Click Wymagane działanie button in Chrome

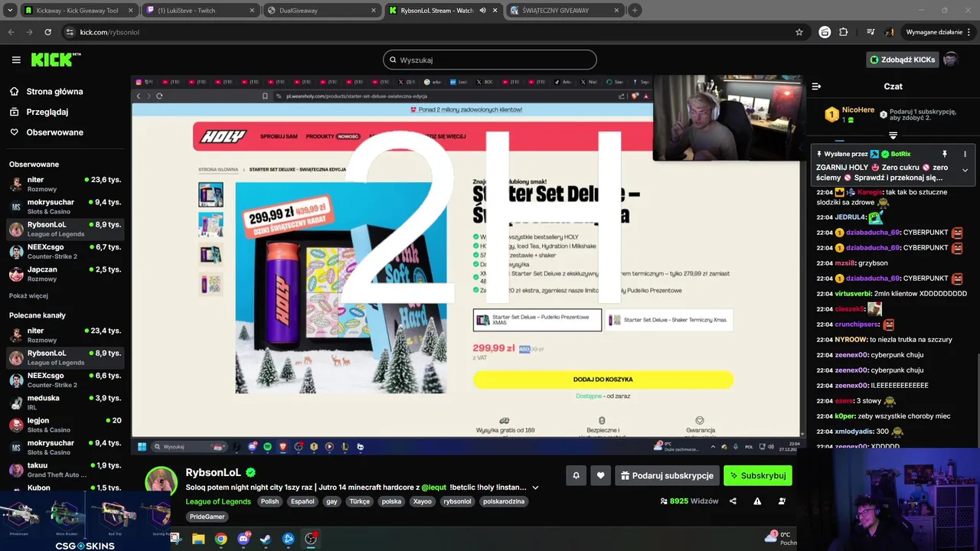coord(938,32)
